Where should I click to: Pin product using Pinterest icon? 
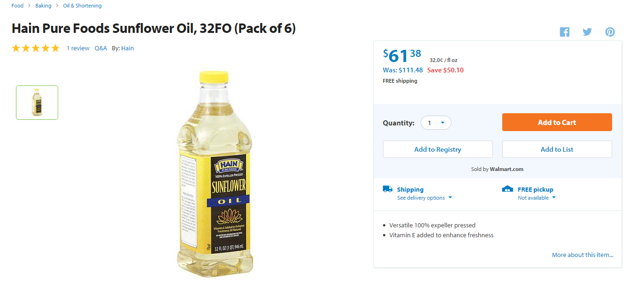tap(610, 32)
